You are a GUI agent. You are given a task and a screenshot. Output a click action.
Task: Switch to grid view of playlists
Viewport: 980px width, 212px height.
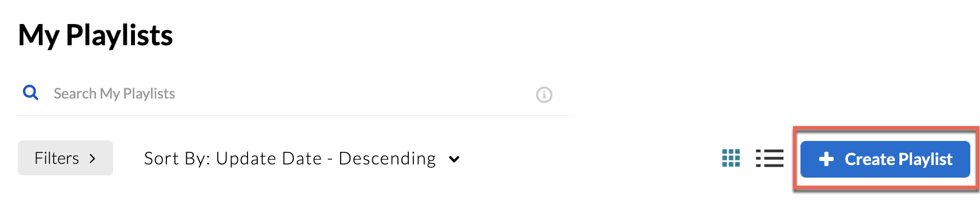[x=731, y=158]
